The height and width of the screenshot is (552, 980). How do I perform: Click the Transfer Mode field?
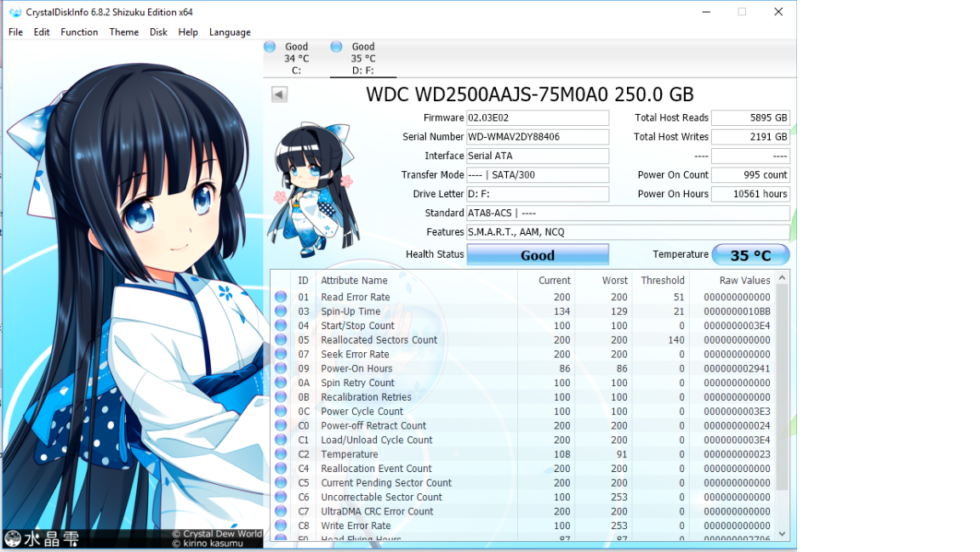coord(538,175)
